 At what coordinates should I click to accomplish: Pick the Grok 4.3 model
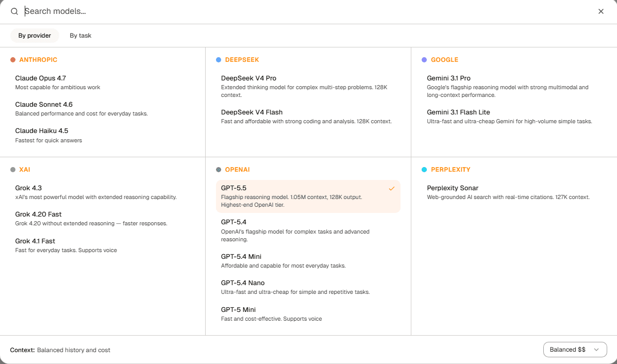(x=103, y=192)
